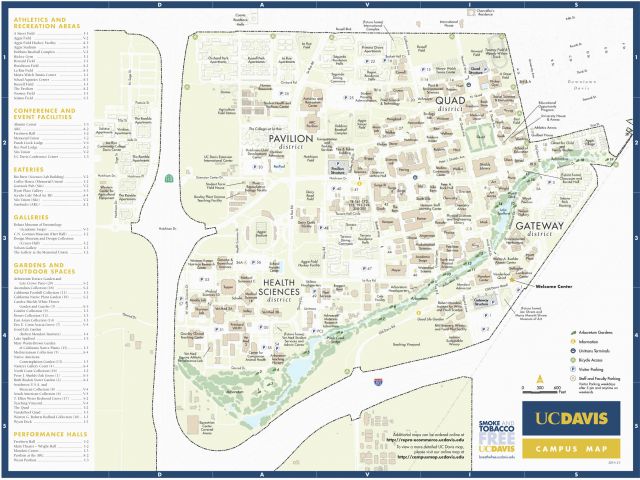Click the Downtown Davis label
Image resolution: width=640 pixels, height=480 pixels.
pyautogui.click(x=582, y=85)
